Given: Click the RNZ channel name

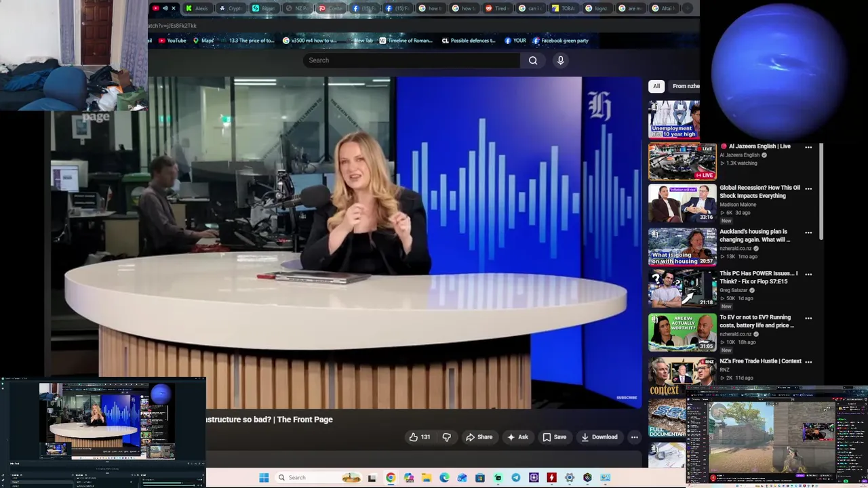Looking at the screenshot, I should pyautogui.click(x=724, y=370).
